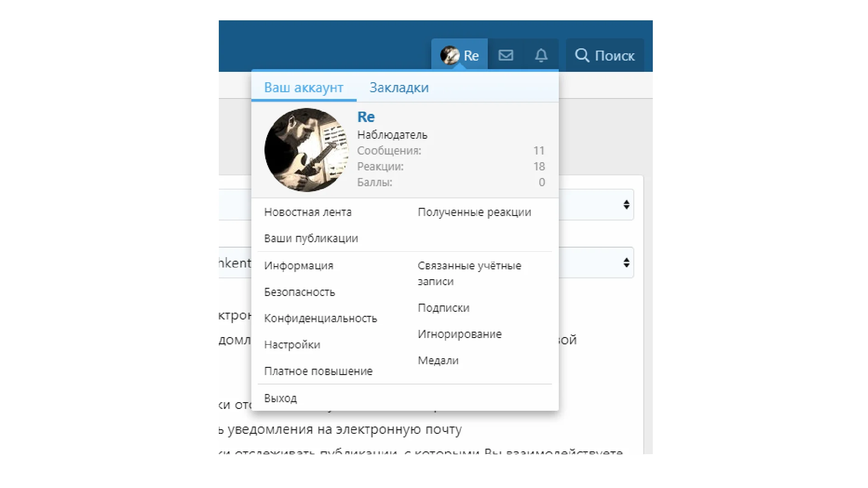The height and width of the screenshot is (488, 868).
Task: Switch to the Закладки tab
Action: tap(399, 88)
